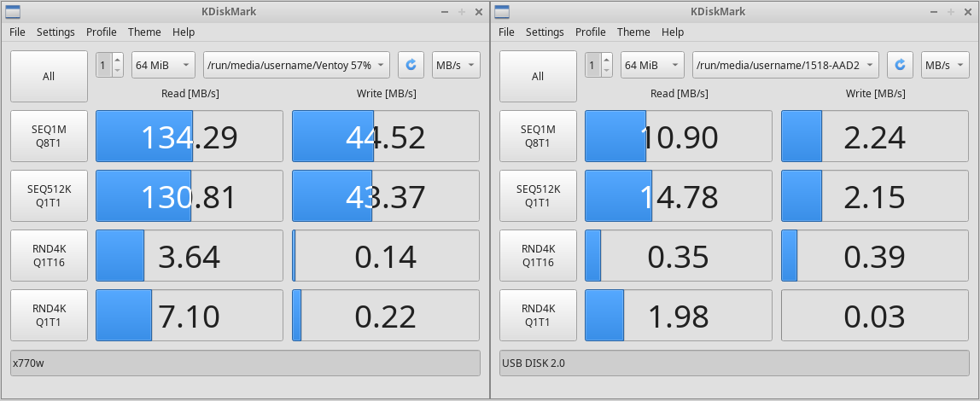
Task: Click the 43.37 write result bar
Action: click(x=386, y=195)
